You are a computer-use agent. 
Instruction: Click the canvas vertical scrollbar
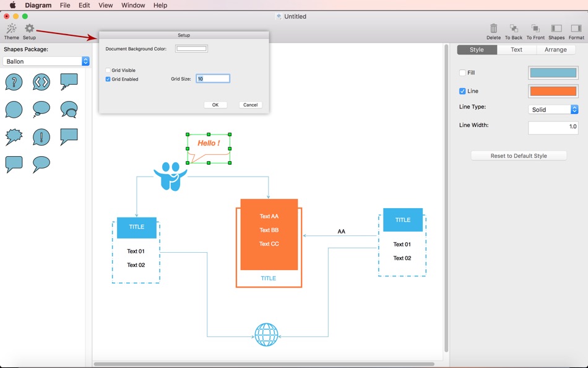pos(446,198)
